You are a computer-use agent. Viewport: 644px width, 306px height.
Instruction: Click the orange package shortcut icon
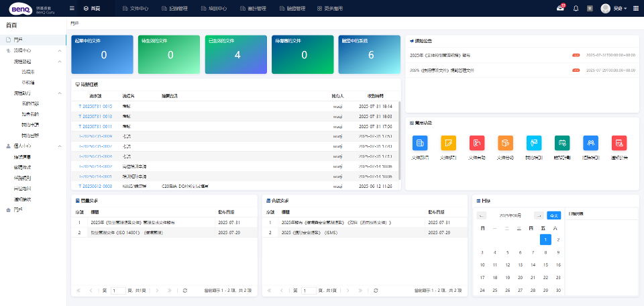[x=505, y=142]
